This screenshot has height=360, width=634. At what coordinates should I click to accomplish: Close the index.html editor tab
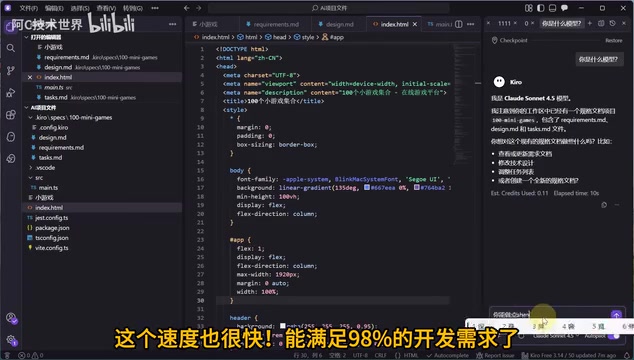[415, 24]
